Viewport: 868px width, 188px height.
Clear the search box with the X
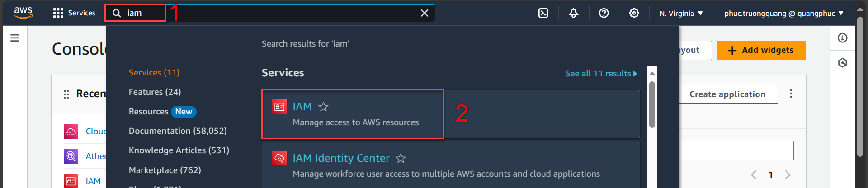coord(425,13)
